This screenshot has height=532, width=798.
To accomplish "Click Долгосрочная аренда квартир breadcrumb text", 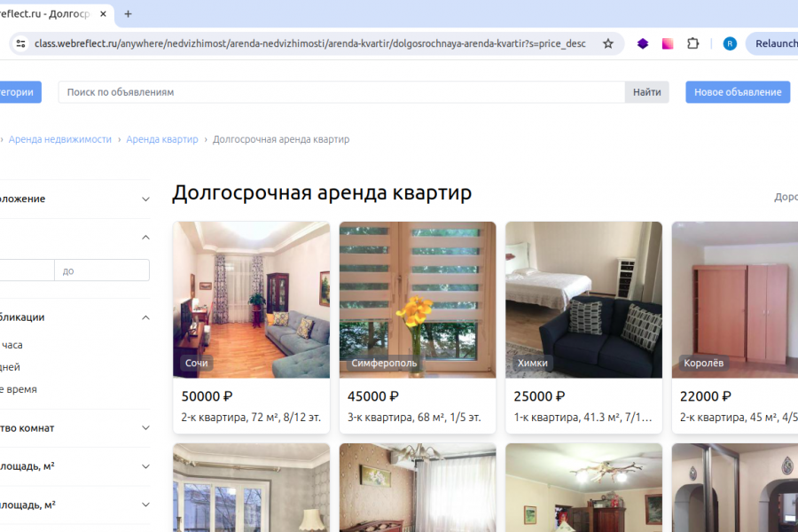I will pyautogui.click(x=281, y=139).
